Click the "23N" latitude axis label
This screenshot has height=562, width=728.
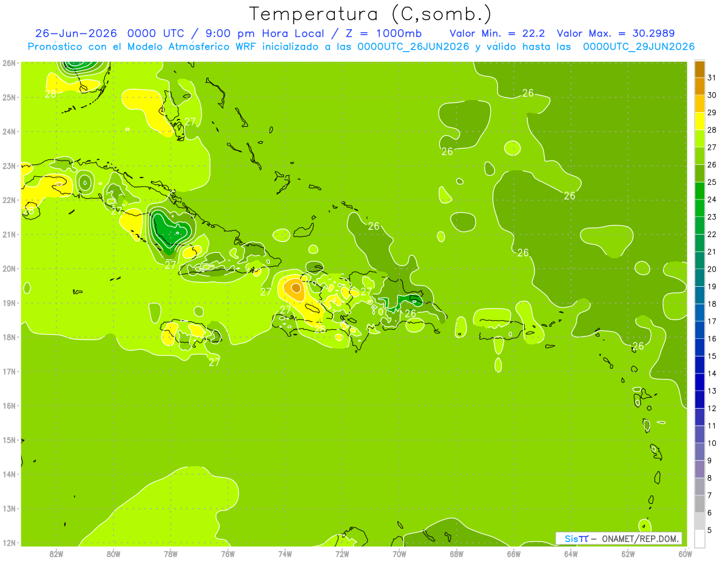[x=8, y=166]
